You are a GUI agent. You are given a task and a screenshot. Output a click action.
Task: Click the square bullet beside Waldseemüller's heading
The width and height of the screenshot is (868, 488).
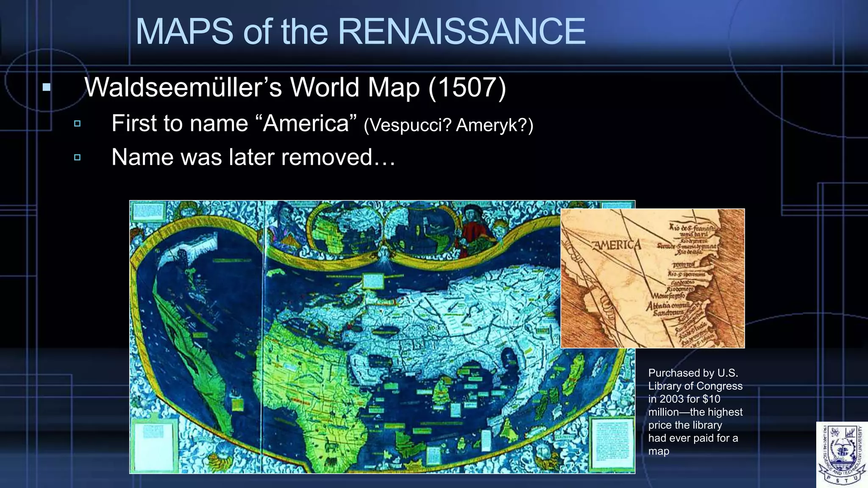click(47, 88)
